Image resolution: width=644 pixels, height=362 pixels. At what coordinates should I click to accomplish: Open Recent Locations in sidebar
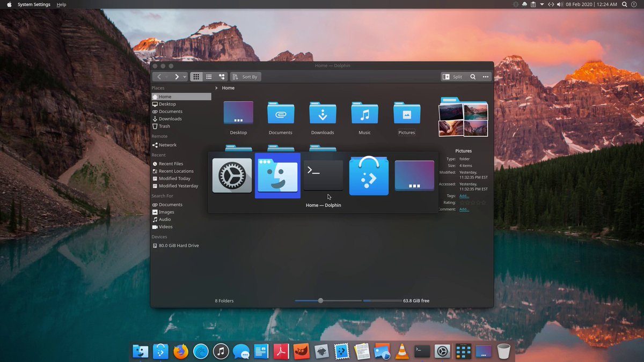[181, 171]
